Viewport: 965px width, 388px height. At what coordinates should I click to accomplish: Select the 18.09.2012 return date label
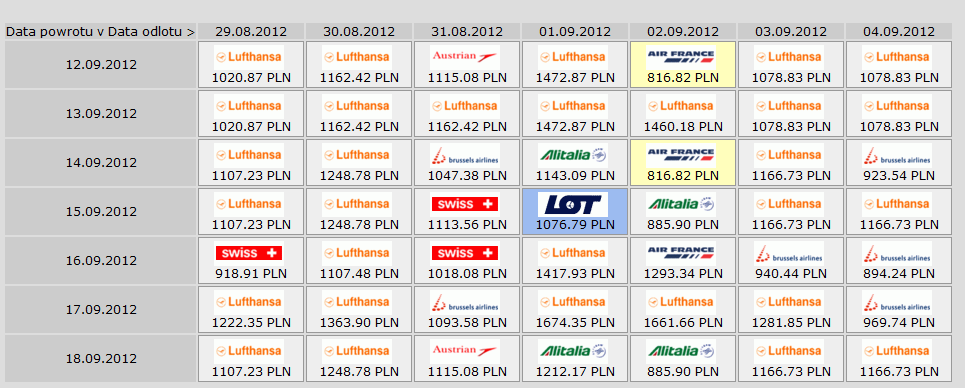pos(101,358)
